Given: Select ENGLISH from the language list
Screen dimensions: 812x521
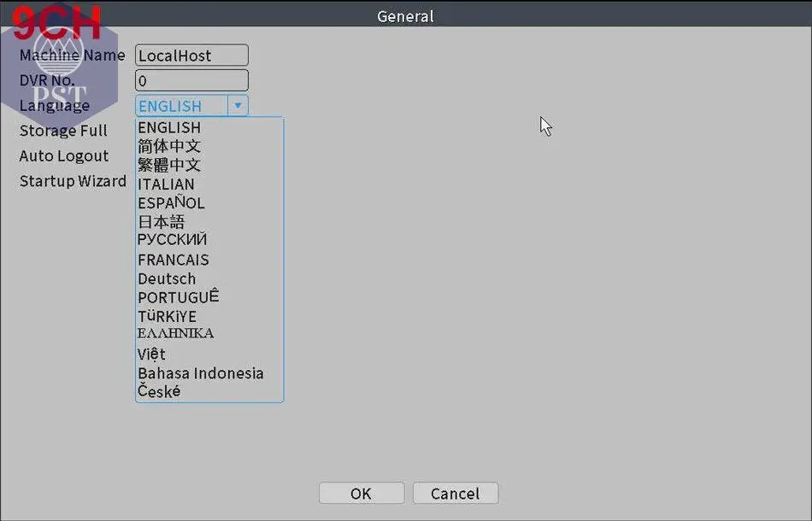Looking at the screenshot, I should tap(169, 127).
